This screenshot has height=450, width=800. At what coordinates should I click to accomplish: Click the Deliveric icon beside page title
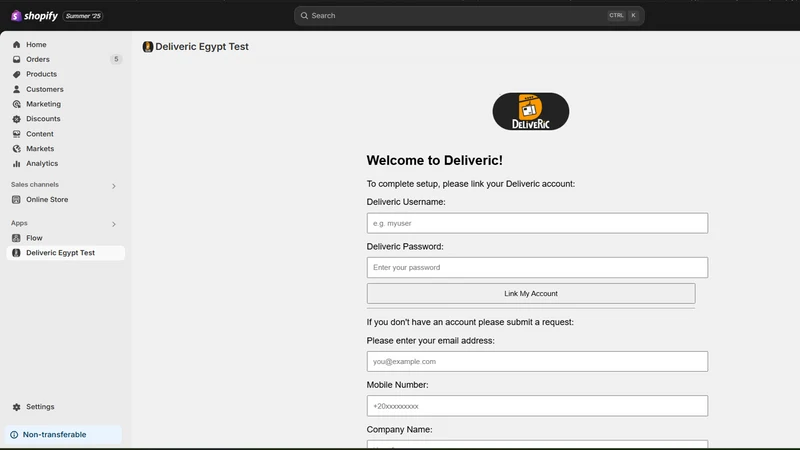(148, 47)
